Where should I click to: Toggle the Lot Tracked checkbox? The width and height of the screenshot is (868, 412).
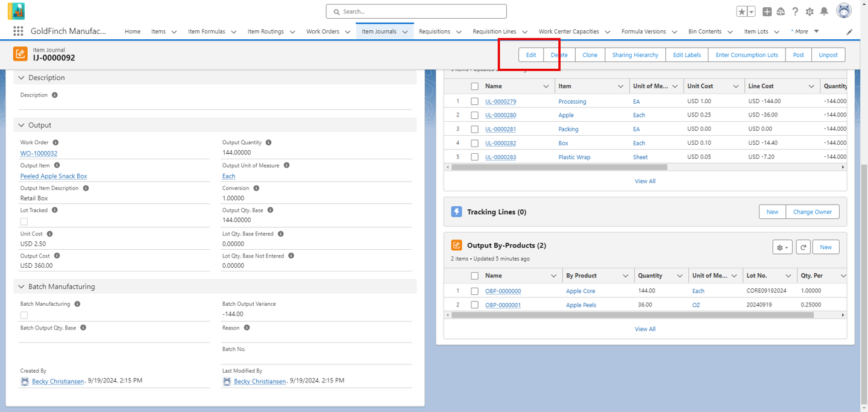[x=24, y=221]
